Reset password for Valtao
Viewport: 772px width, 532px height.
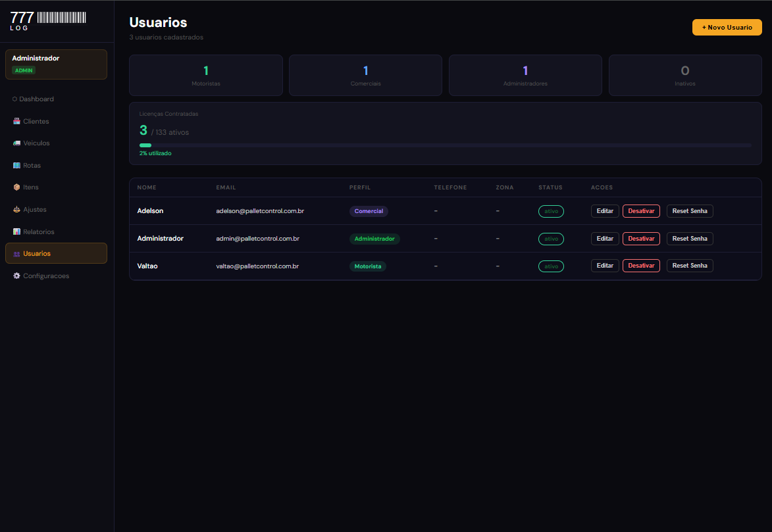coord(690,266)
